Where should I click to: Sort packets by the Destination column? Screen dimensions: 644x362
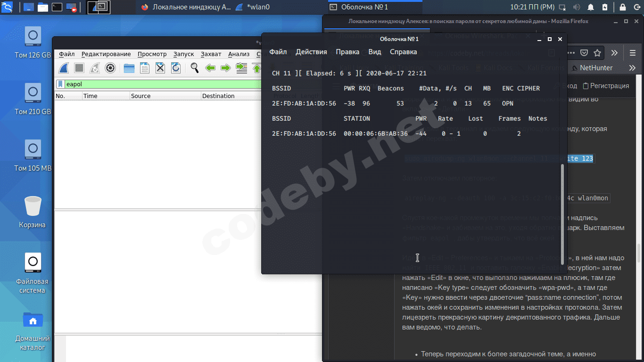click(231, 96)
